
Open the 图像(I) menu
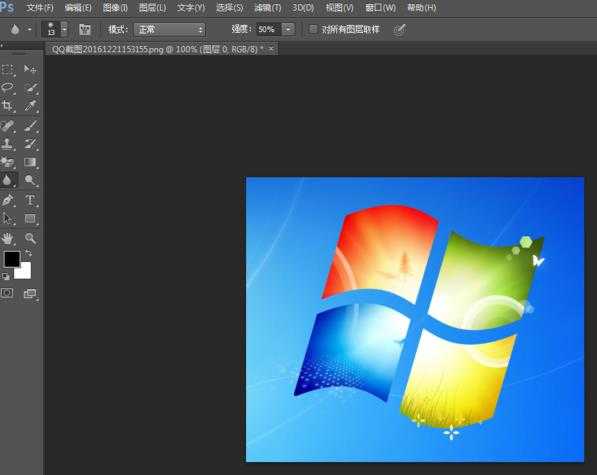115,8
